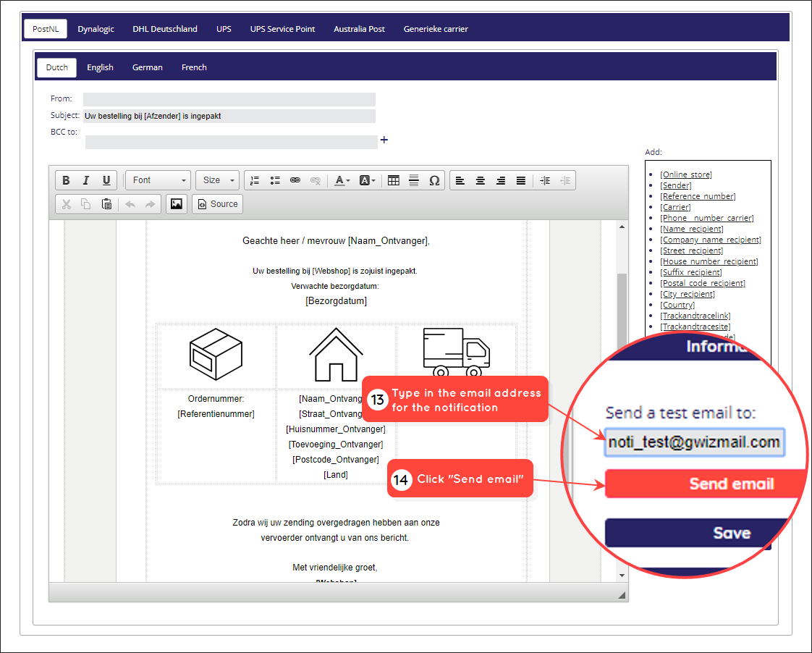Screen dimensions: 812x653
Task: Select the Generieke carrier tab
Action: tap(436, 29)
